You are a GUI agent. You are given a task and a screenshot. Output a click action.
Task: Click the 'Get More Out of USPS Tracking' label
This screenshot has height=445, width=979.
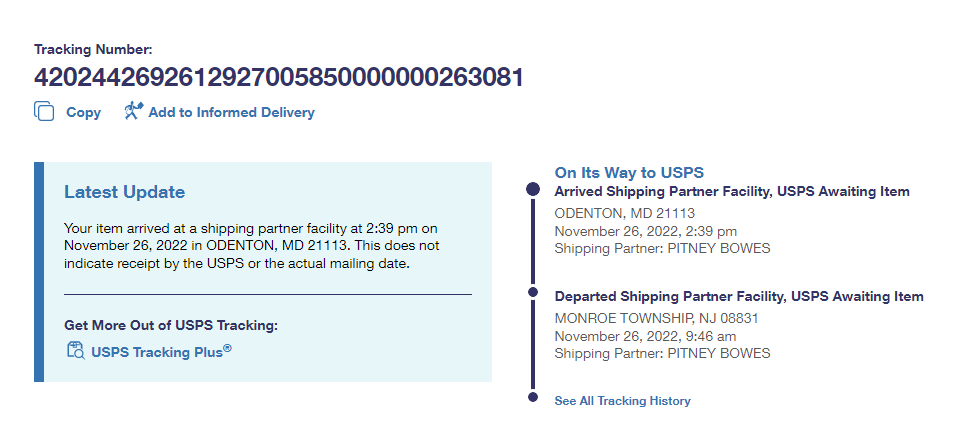pos(170,325)
